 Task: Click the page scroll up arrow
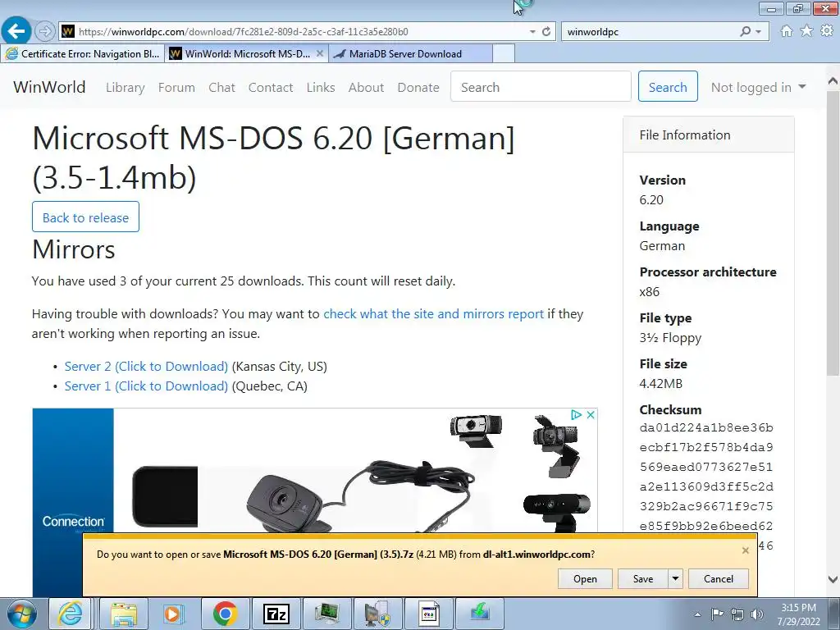(833, 81)
